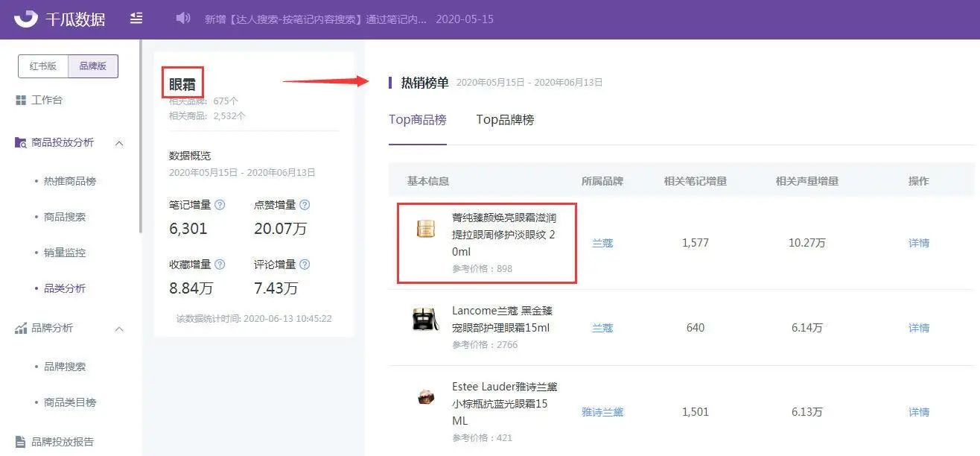Click the help icon beside 笔记增量

[220, 205]
